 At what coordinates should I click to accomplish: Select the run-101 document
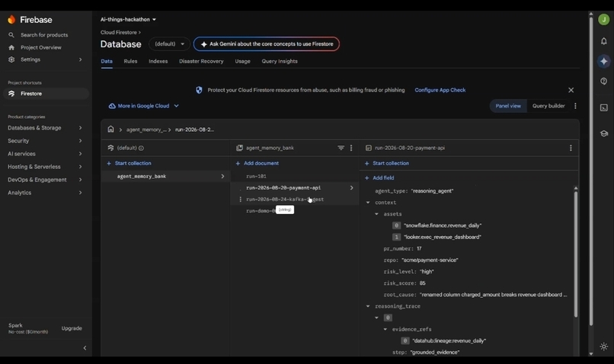[x=256, y=177]
